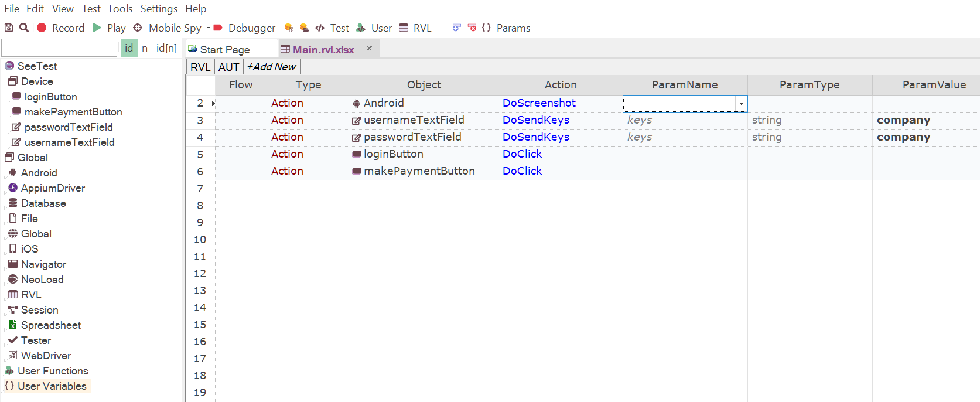Click the RVL table icon in toolbar

404,28
